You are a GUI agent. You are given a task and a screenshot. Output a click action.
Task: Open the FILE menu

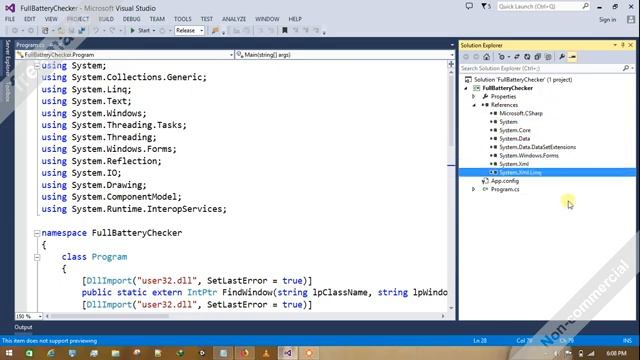(x=10, y=19)
